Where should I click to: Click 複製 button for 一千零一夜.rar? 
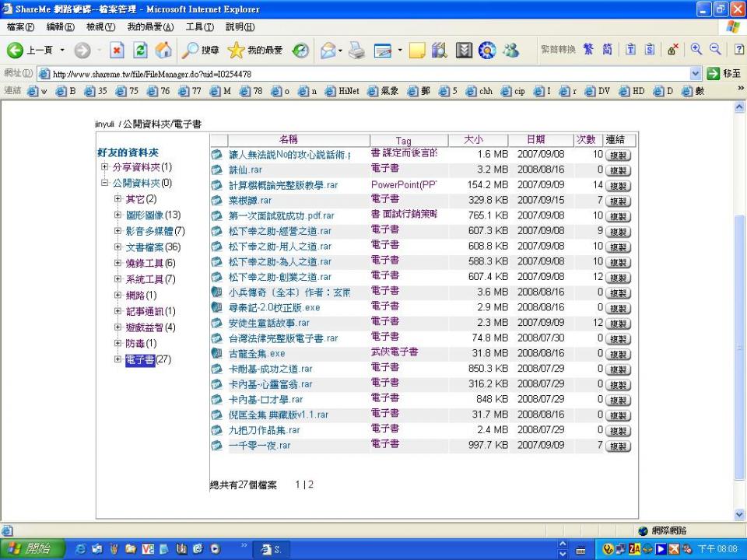pyautogui.click(x=618, y=446)
